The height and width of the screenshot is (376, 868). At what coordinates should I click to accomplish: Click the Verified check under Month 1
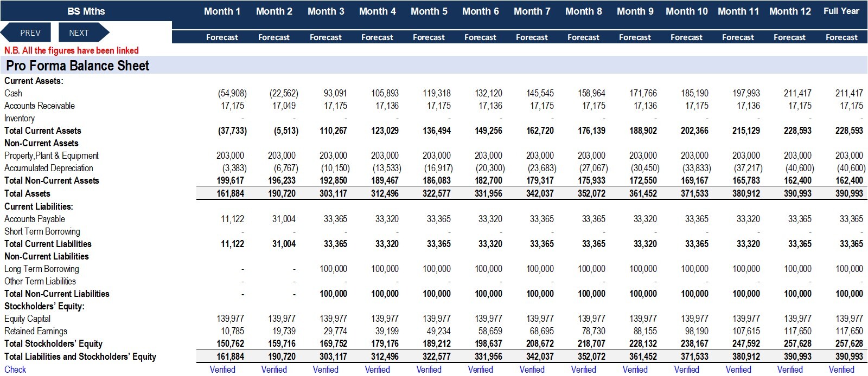[222, 369]
